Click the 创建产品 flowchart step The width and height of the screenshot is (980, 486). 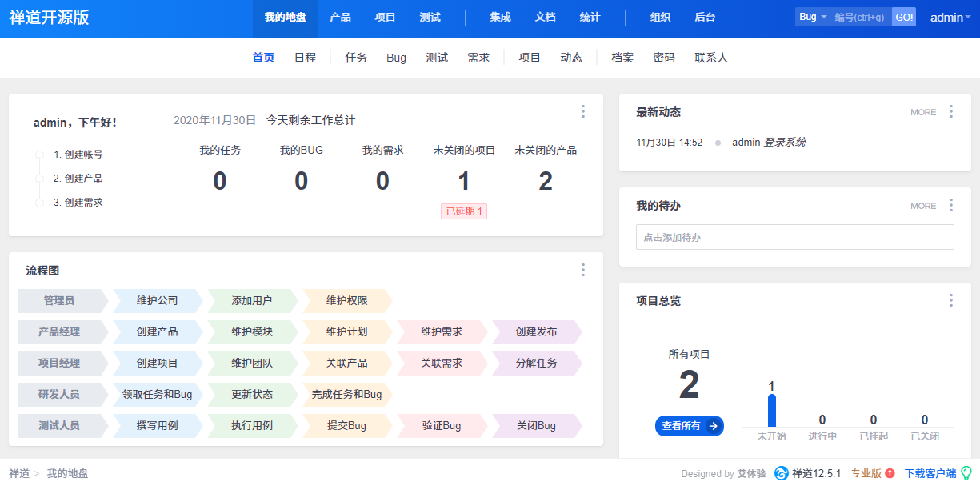[x=158, y=331]
